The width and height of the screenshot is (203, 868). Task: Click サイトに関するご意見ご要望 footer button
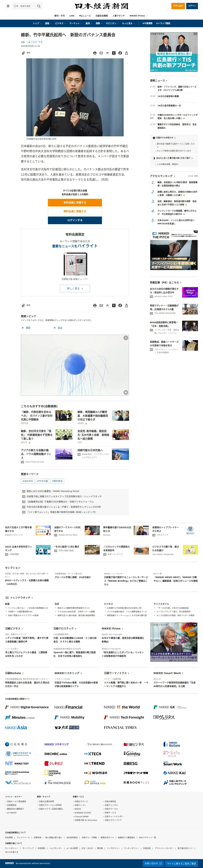[181, 864]
